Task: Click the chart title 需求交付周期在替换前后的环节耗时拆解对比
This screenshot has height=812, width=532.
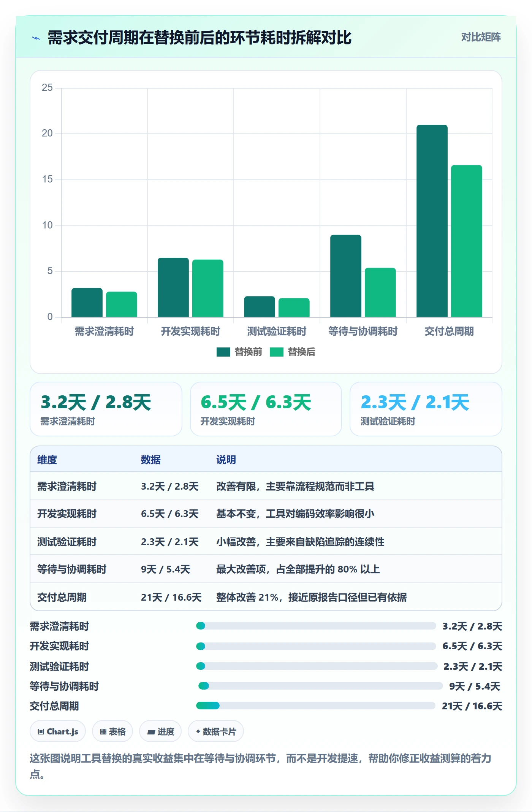Action: tap(199, 38)
